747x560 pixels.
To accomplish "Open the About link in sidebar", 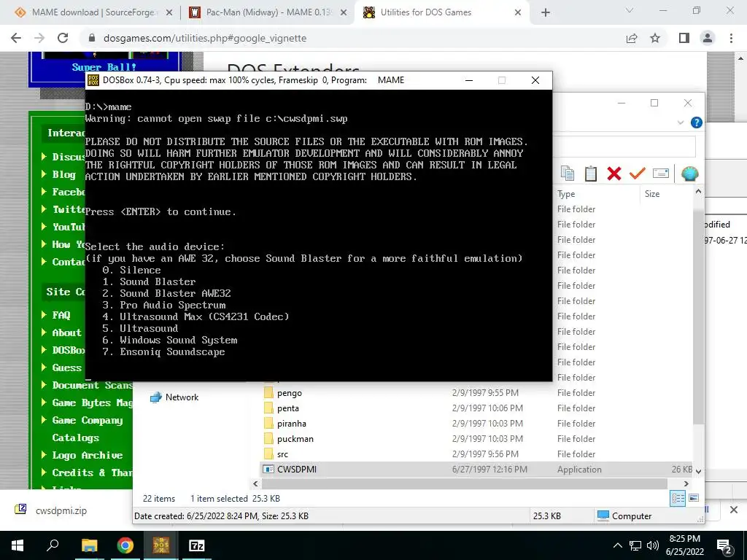I will tap(66, 332).
